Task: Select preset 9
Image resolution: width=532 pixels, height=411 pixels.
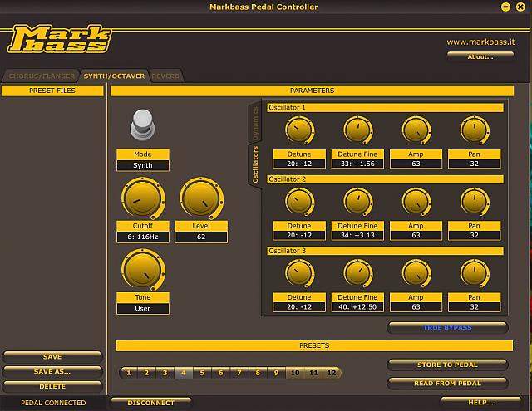Action: click(x=276, y=373)
